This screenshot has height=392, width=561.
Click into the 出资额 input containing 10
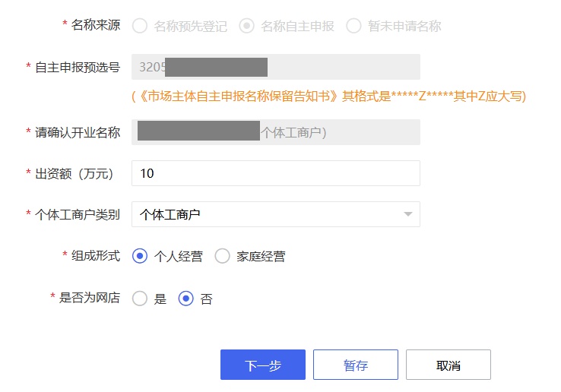click(x=276, y=173)
